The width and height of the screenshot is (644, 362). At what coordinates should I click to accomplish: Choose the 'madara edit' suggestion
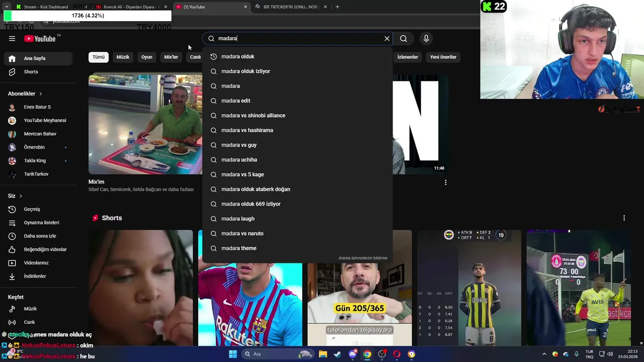click(x=297, y=101)
